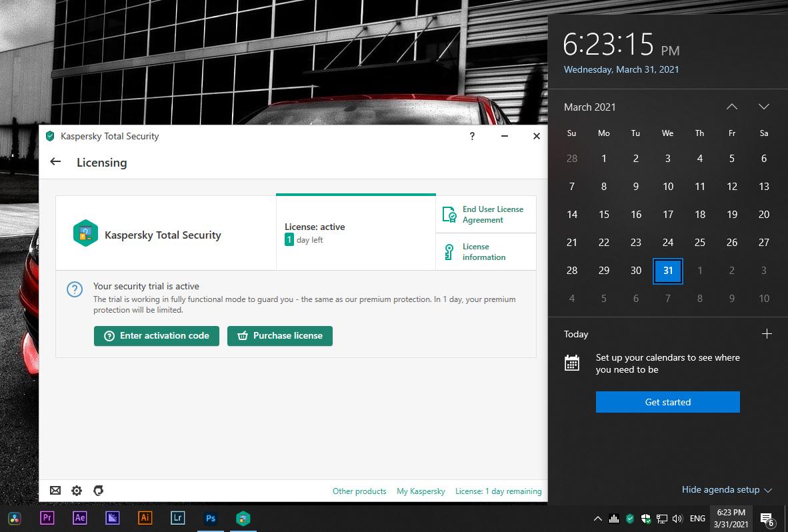The width and height of the screenshot is (788, 532).
Task: Click the Kaspersky green shield tray icon
Action: point(630,519)
